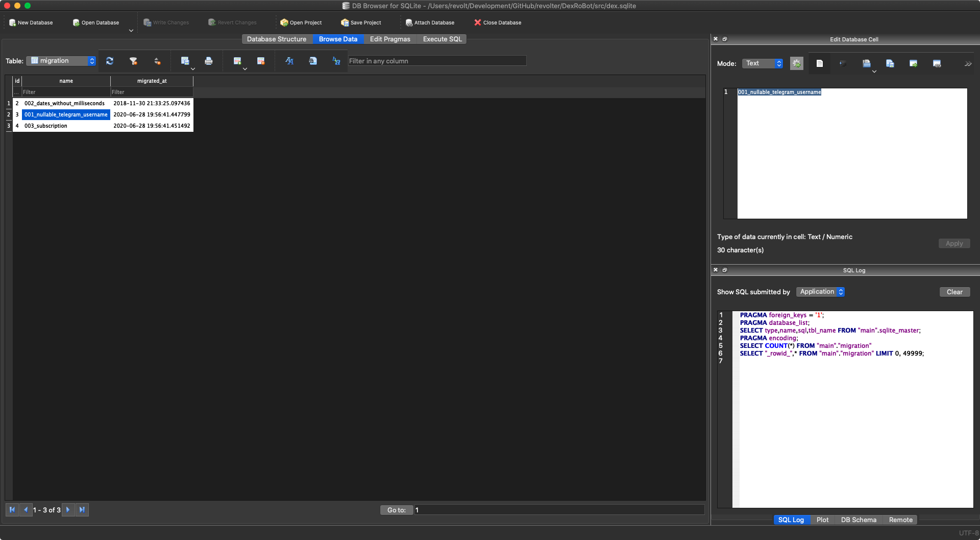Image resolution: width=980 pixels, height=540 pixels.
Task: Clear all filters in the migration table
Action: click(134, 61)
